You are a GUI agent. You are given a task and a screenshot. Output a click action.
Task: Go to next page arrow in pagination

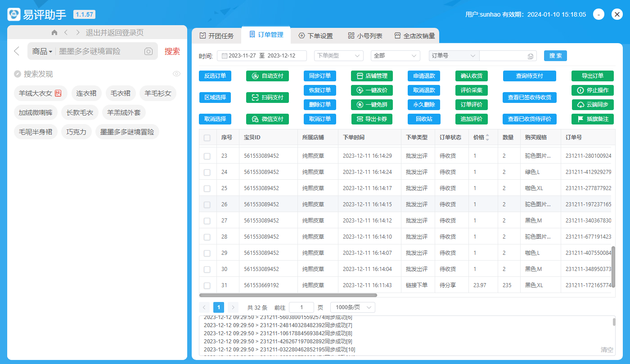233,307
